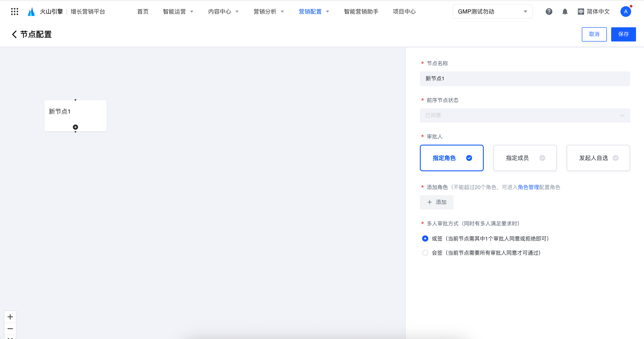The image size is (644, 339).
Task: Click the language switch icon 简体中文
Action: (581, 12)
